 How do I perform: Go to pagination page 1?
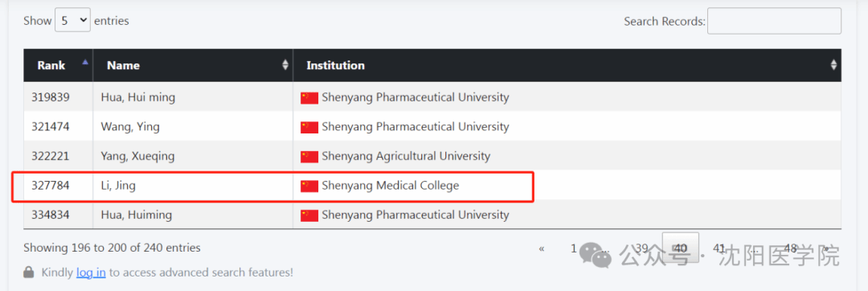pos(574,248)
